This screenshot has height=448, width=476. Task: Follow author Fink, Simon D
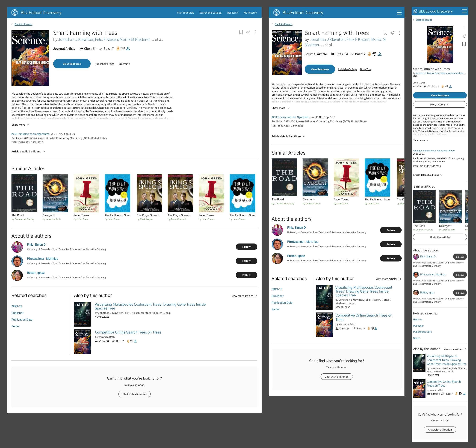pyautogui.click(x=246, y=247)
